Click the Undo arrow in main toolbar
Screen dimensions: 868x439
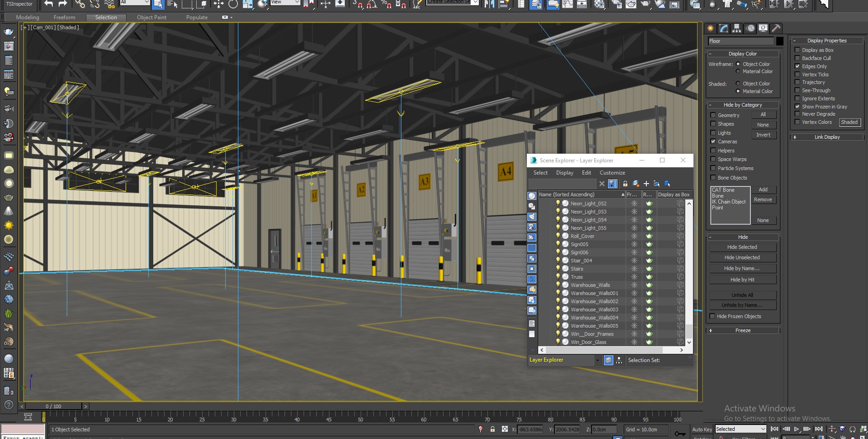[x=48, y=4]
